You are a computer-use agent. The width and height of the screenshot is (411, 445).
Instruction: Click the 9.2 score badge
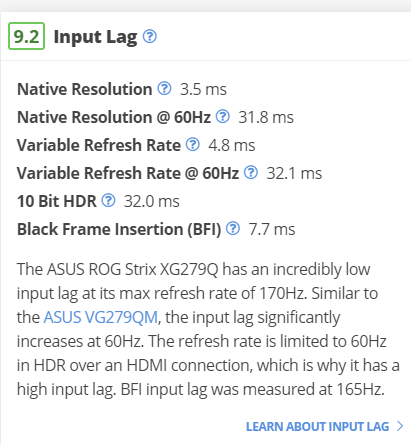click(x=26, y=36)
